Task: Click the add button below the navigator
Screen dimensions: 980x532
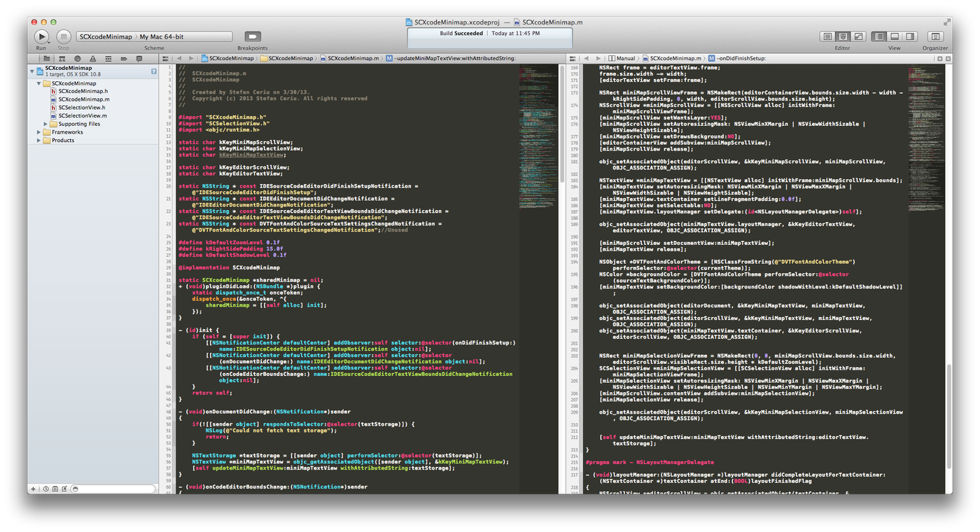Action: pos(33,489)
